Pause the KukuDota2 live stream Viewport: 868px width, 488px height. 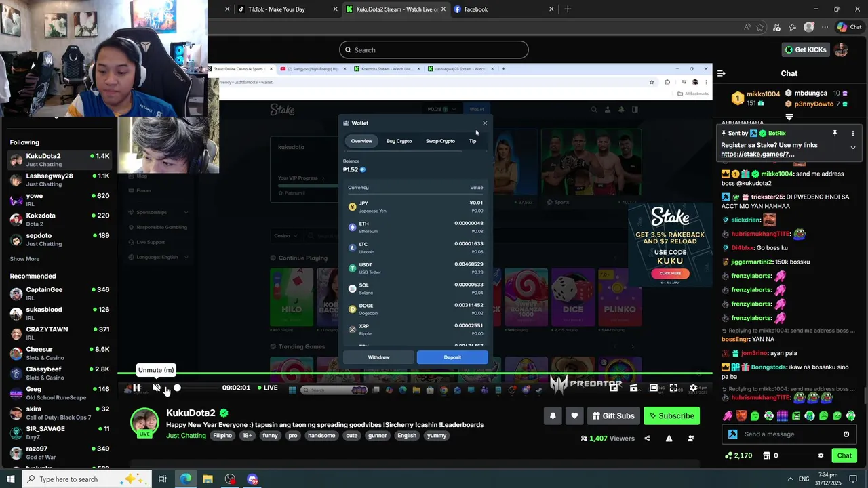[136, 388]
